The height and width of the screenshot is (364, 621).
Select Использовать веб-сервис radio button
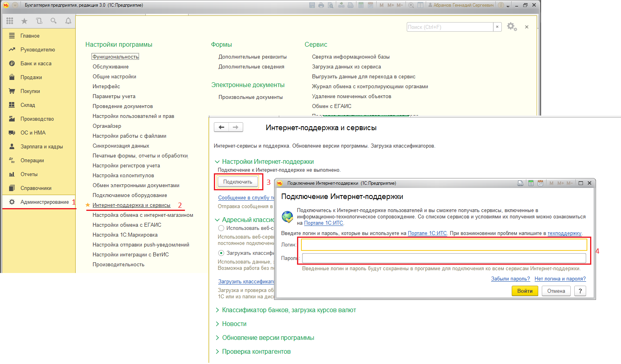pyautogui.click(x=221, y=228)
